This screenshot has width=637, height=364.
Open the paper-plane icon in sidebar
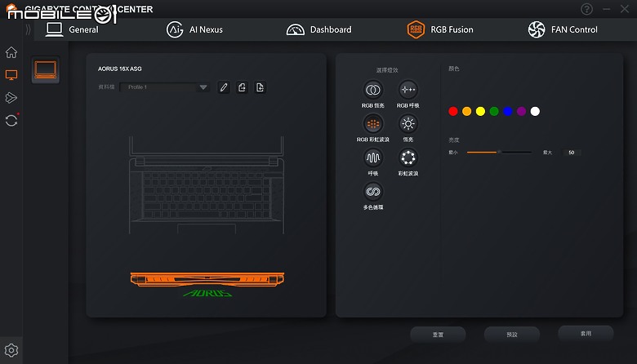coord(11,98)
